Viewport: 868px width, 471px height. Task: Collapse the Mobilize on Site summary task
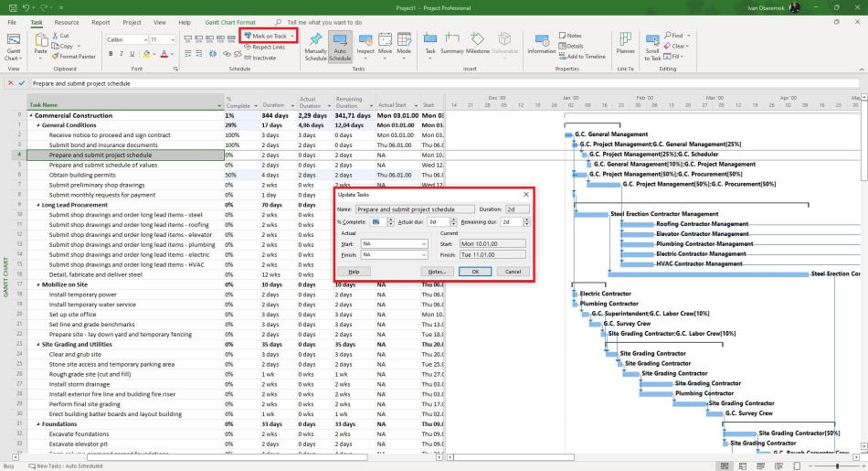pyautogui.click(x=38, y=284)
